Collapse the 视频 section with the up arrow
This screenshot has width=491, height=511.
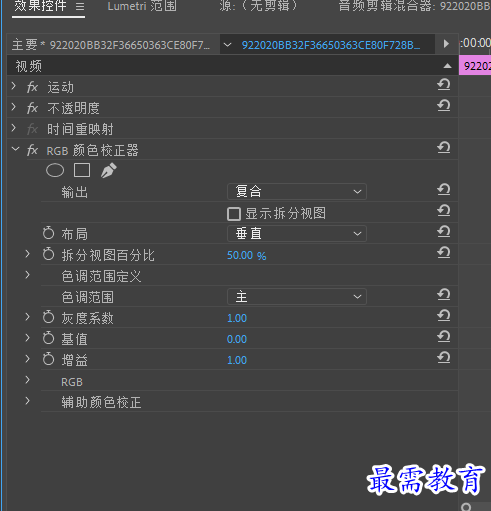[447, 66]
